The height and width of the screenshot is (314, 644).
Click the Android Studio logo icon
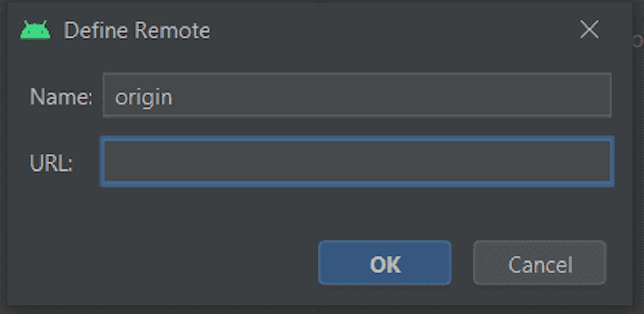click(35, 31)
